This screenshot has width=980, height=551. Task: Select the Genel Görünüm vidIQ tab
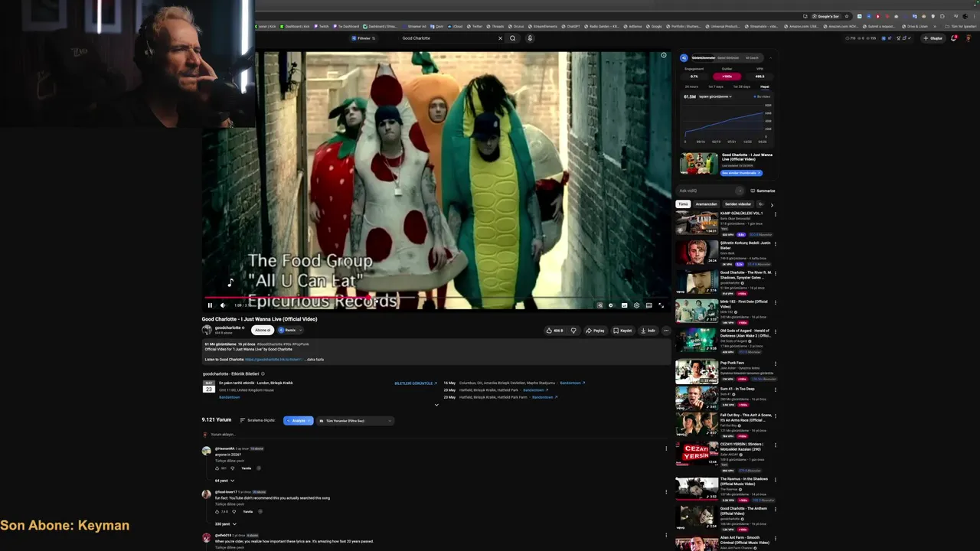coord(728,57)
